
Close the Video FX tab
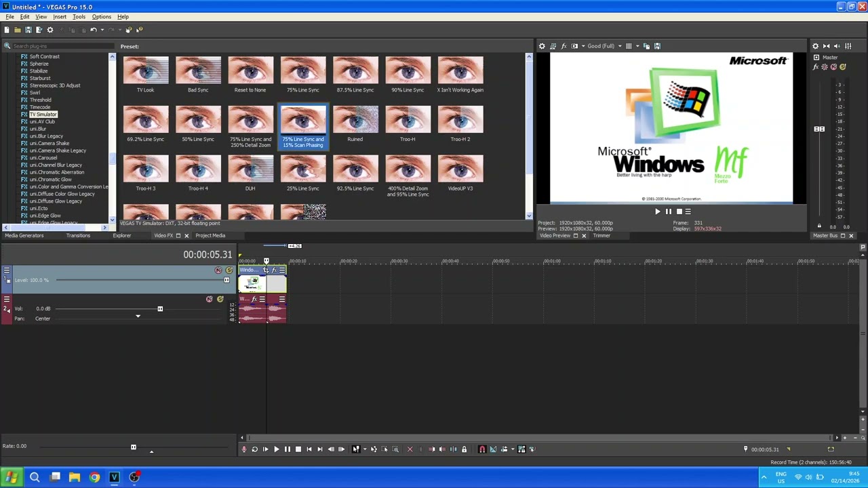pos(186,236)
